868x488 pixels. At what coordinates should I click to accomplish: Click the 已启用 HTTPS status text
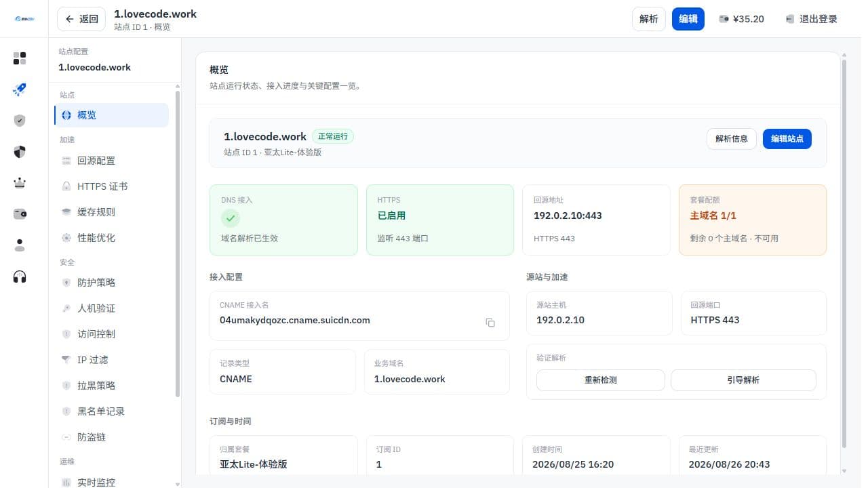click(x=391, y=216)
